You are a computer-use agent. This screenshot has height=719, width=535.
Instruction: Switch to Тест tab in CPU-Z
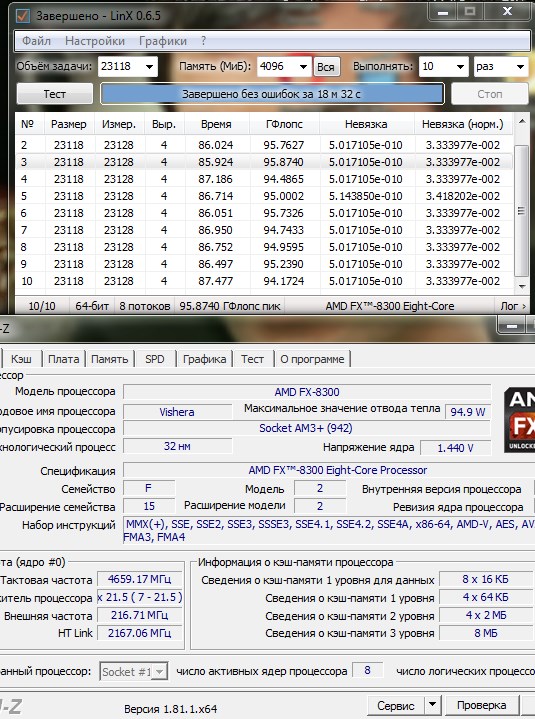click(253, 359)
